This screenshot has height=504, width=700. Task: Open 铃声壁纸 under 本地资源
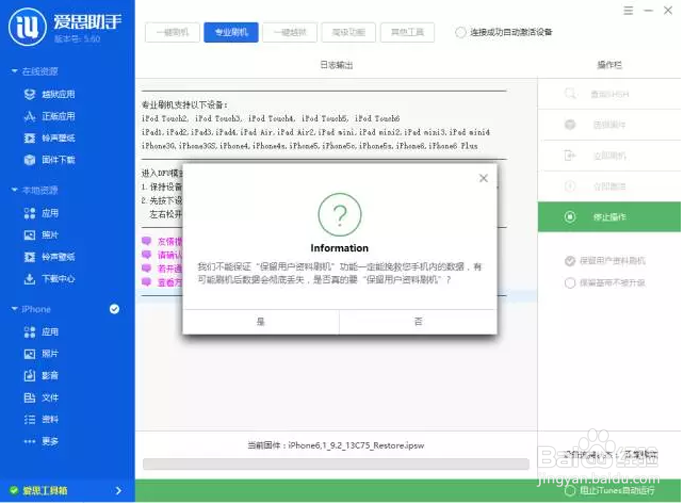click(x=49, y=257)
